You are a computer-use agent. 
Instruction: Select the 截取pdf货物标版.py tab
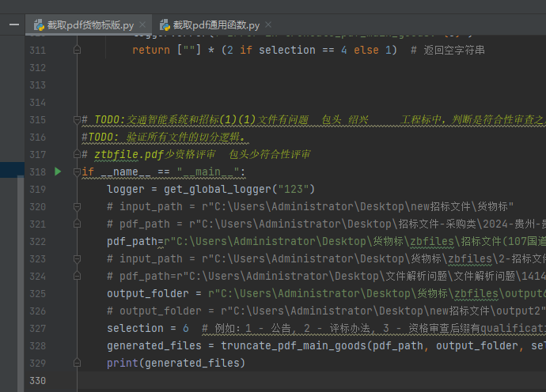click(x=89, y=24)
